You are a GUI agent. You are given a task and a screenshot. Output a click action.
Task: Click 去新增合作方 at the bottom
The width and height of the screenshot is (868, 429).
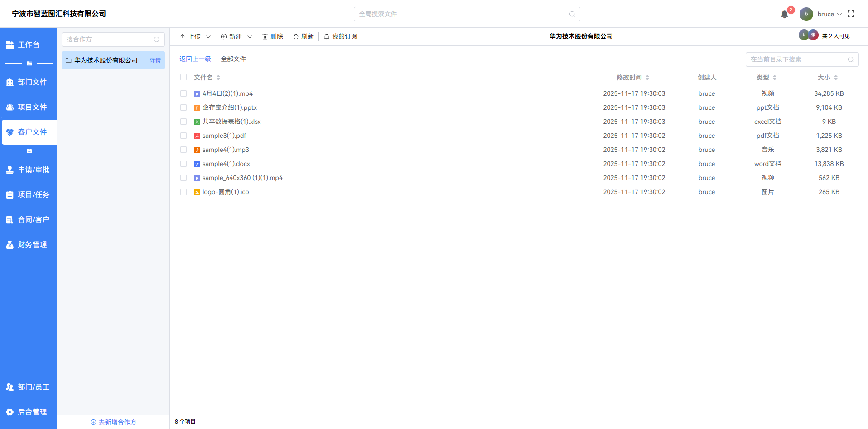[113, 422]
